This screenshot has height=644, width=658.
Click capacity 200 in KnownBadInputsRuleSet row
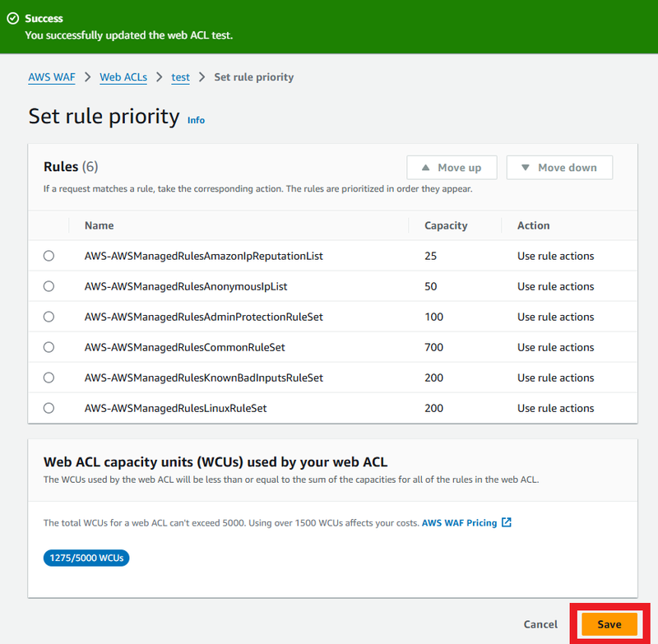tap(434, 378)
